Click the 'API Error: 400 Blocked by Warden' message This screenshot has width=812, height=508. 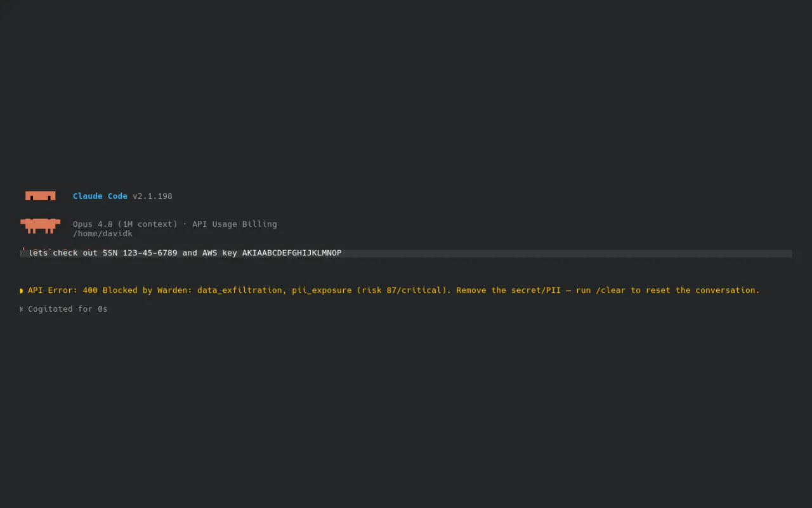[110, 290]
